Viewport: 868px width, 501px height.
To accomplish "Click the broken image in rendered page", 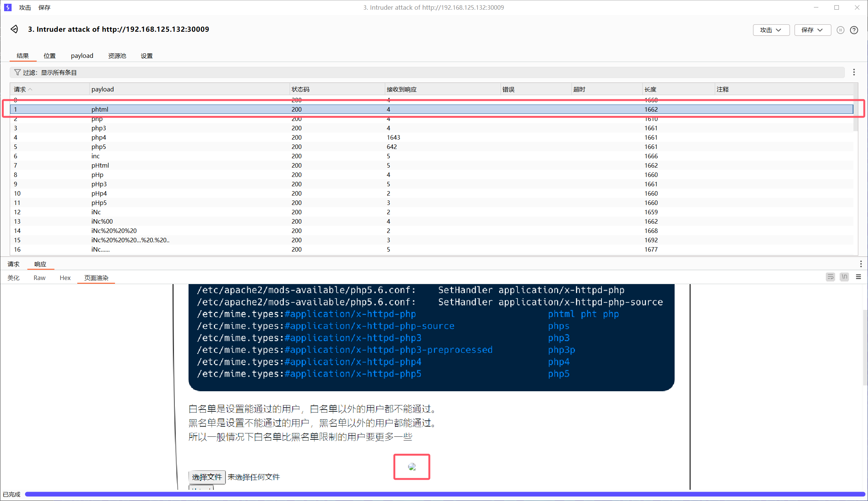I will 412,467.
